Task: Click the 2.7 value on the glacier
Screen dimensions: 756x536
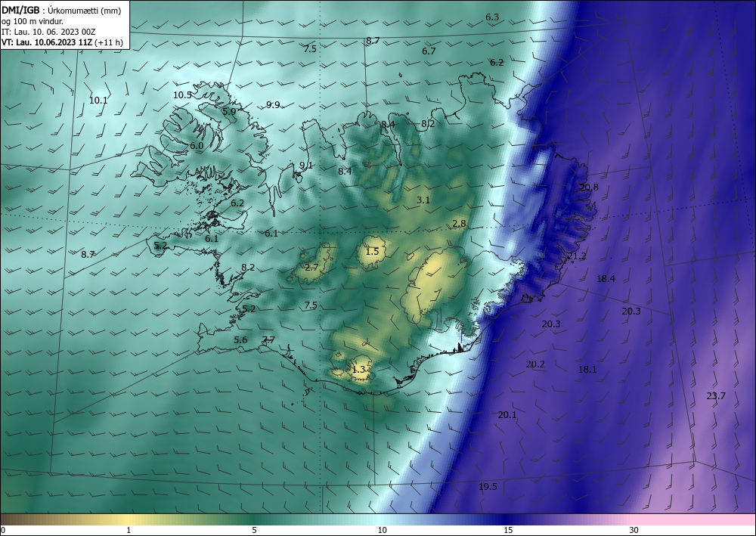Action: (x=311, y=267)
